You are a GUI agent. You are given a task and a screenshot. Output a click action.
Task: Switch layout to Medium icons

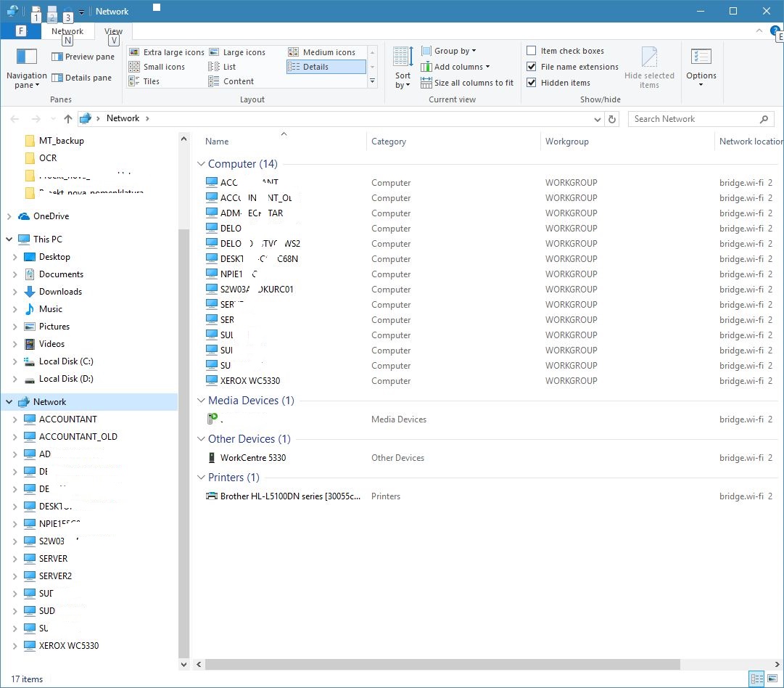(x=322, y=52)
